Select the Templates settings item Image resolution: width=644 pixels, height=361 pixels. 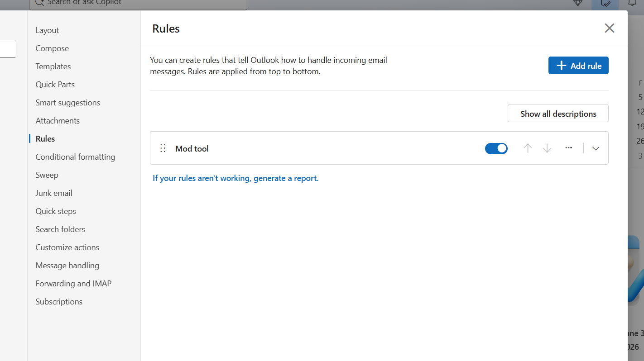tap(53, 66)
